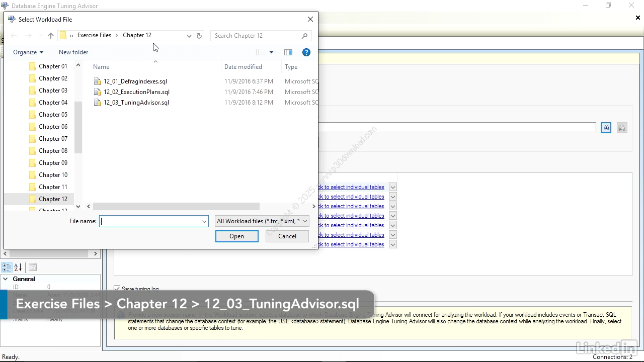
Task: Expand hidden breadcrumb path chevrons
Action: point(72,36)
